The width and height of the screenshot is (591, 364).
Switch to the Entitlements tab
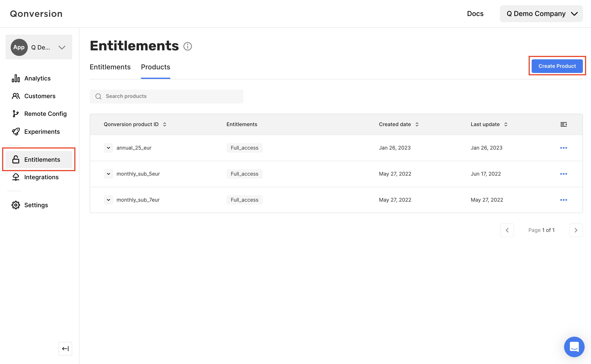coord(110,67)
